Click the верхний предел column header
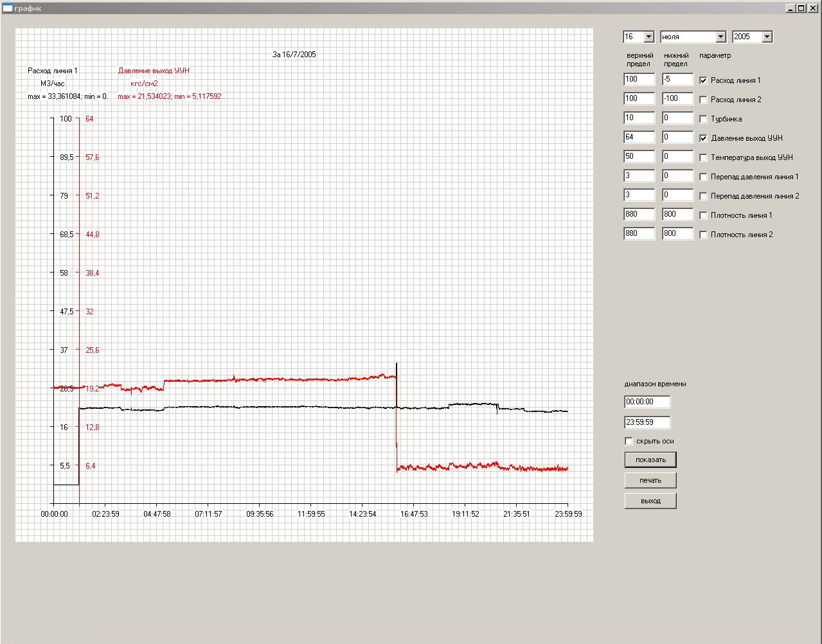The height and width of the screenshot is (644, 822). (639, 60)
